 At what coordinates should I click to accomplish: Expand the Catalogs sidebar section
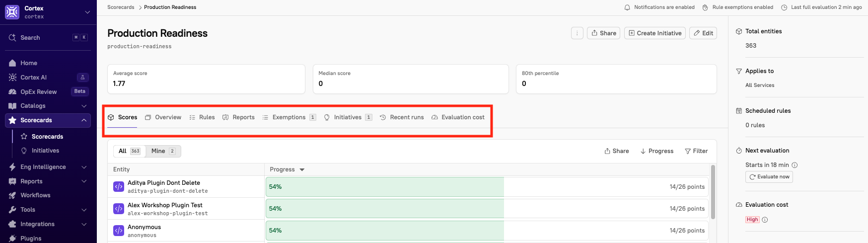point(48,106)
